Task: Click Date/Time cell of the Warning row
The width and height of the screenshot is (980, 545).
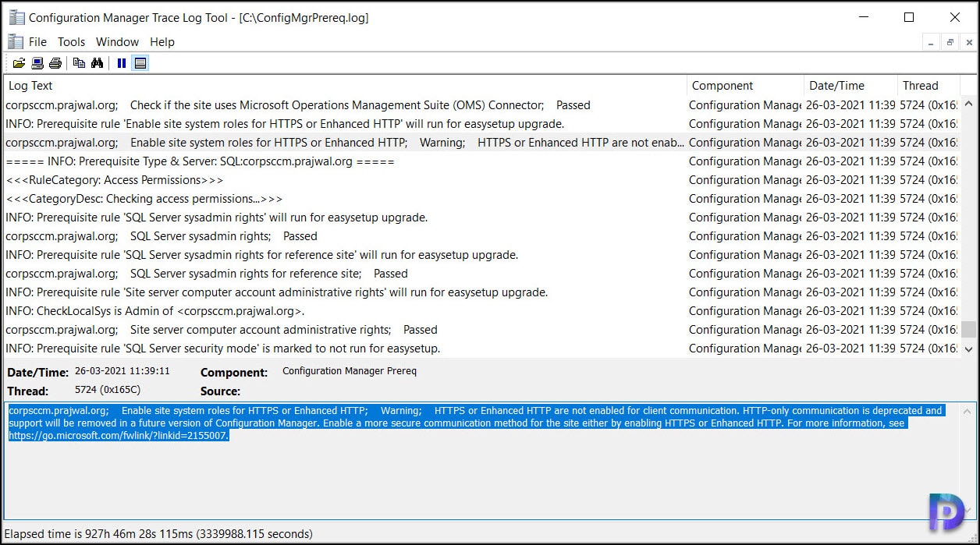Action: pyautogui.click(x=850, y=143)
